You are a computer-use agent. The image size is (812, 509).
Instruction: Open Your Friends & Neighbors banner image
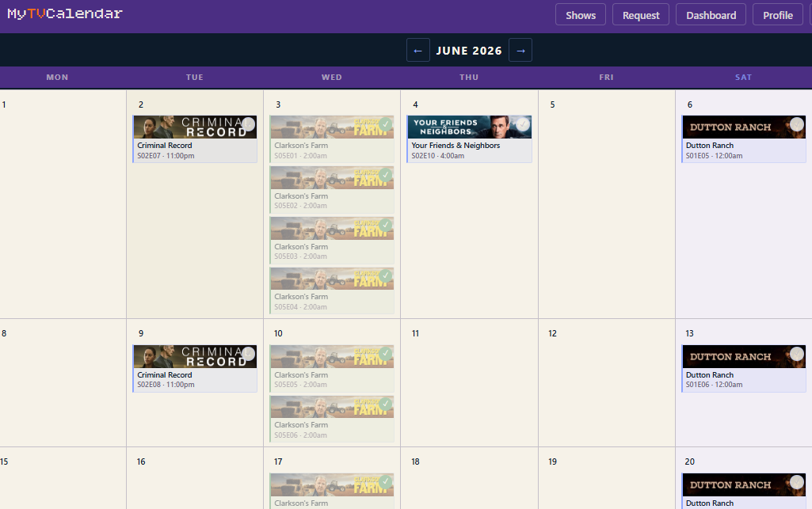469,127
